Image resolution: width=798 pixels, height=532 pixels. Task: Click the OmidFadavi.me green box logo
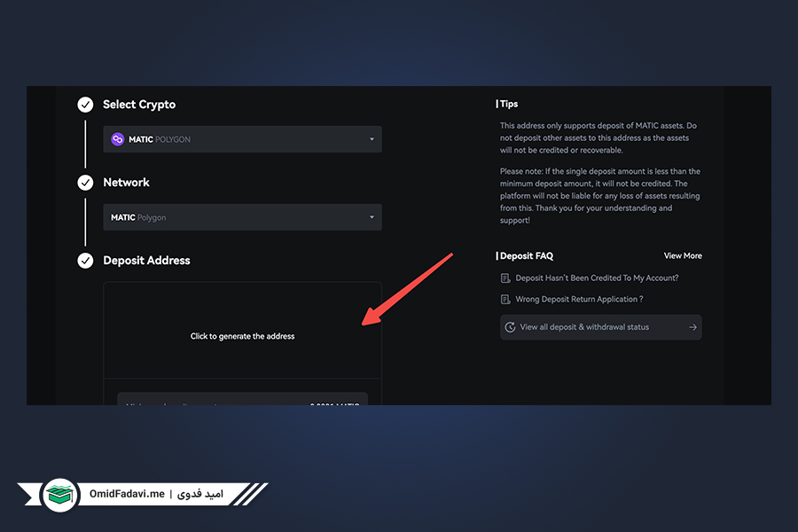[60, 495]
